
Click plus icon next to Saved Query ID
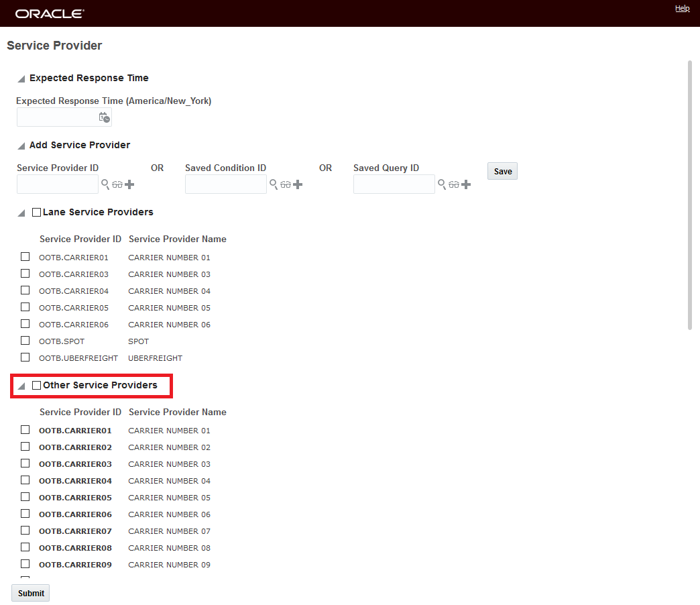466,184
